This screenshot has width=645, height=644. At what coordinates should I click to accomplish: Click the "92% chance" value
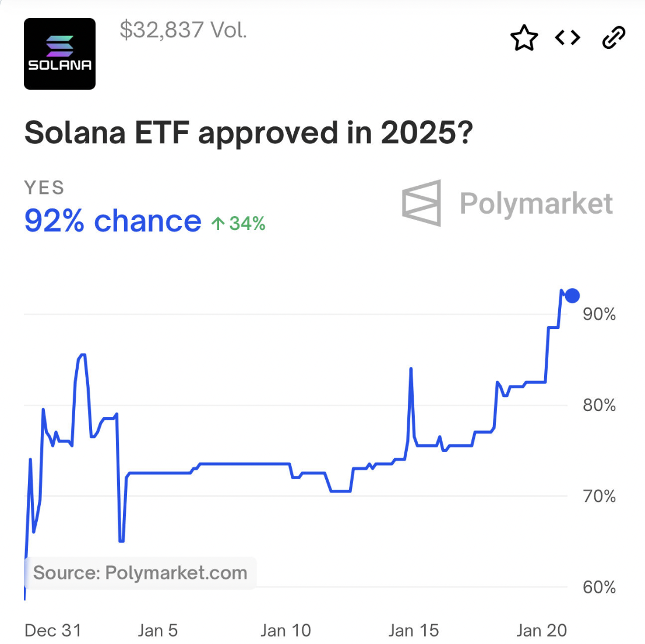tap(113, 221)
